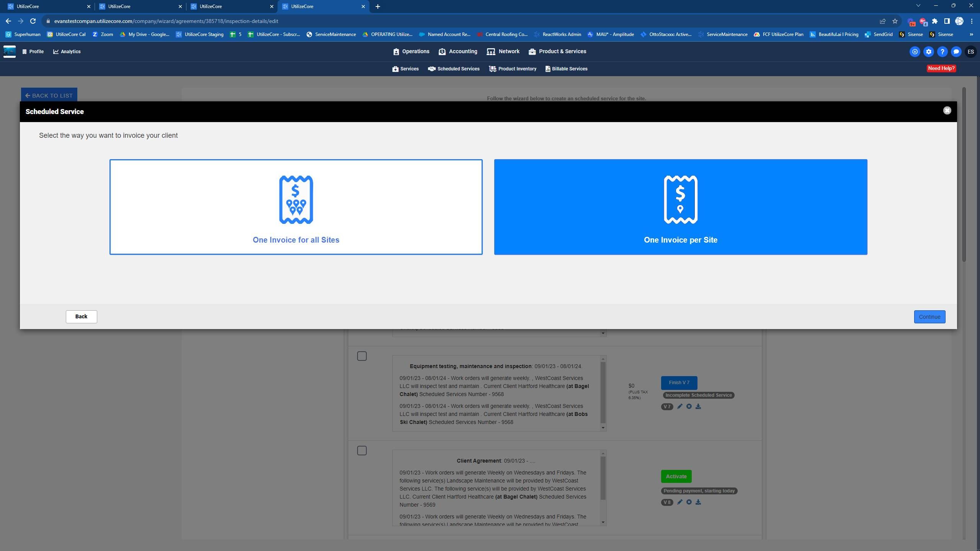This screenshot has width=980, height=551.
Task: Select One Invoice for all Sites
Action: 296,207
